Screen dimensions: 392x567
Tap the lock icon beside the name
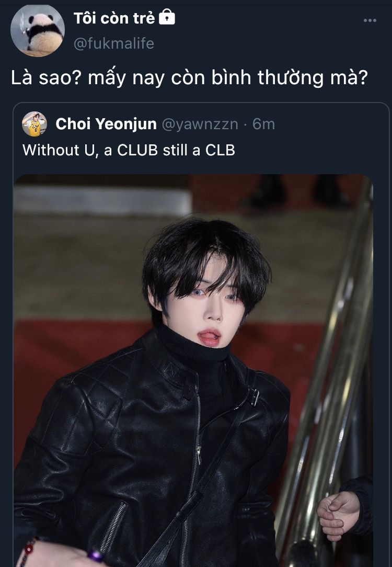(167, 17)
